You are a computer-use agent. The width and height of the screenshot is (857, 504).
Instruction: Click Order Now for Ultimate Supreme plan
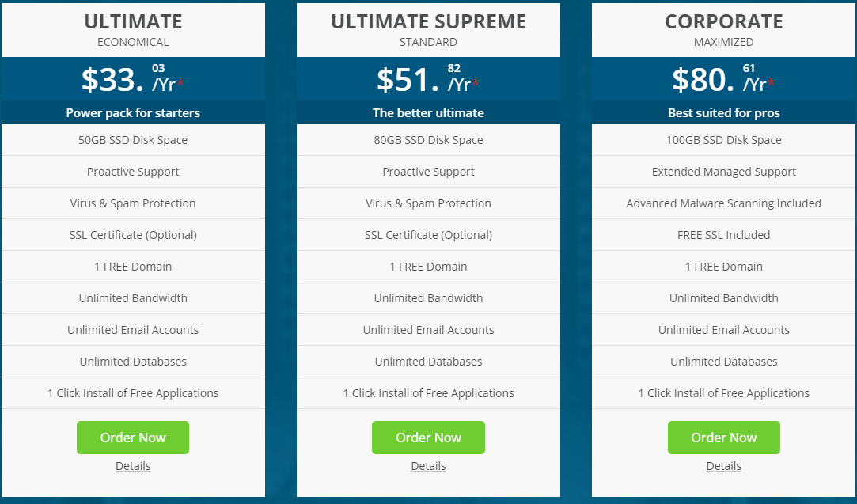tap(428, 438)
